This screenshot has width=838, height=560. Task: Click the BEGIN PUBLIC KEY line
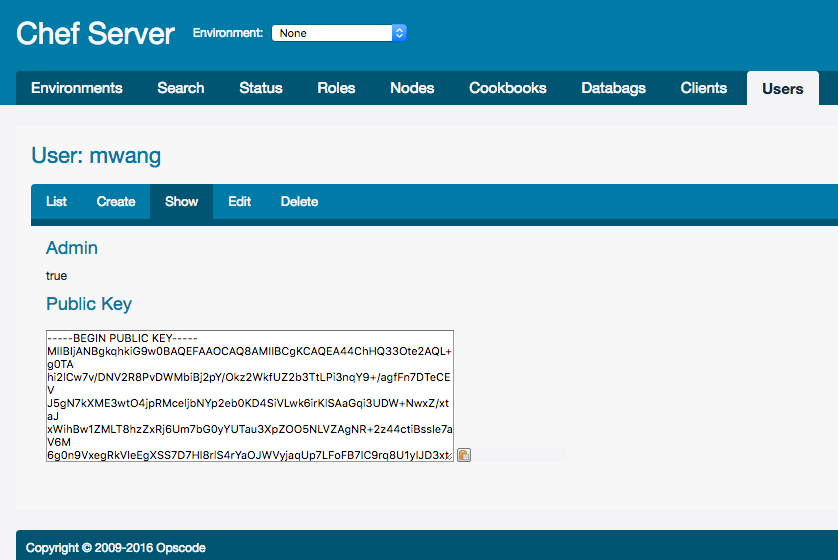122,338
